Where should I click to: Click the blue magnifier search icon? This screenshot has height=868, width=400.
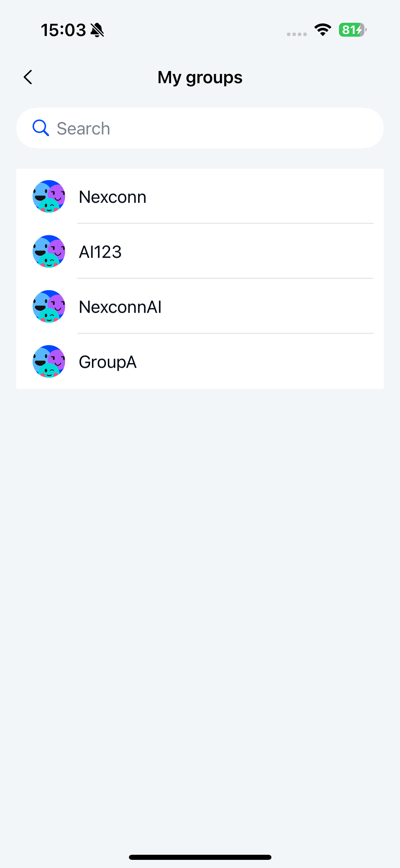41,128
